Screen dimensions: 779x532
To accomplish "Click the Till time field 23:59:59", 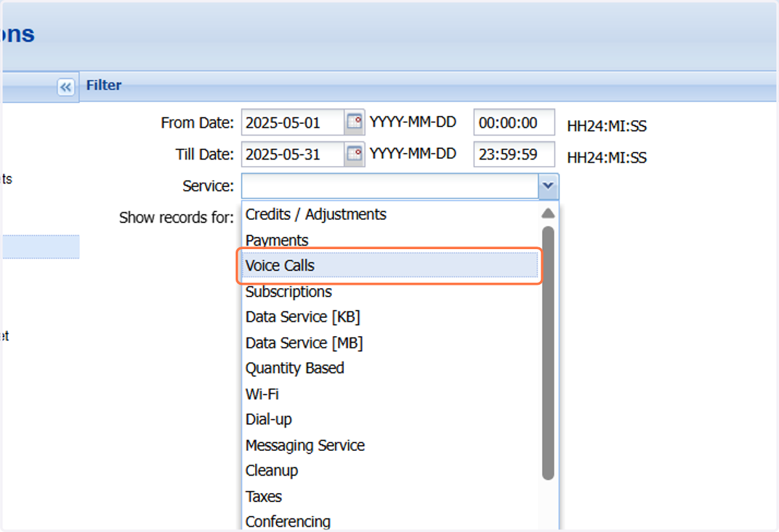I will pos(514,154).
